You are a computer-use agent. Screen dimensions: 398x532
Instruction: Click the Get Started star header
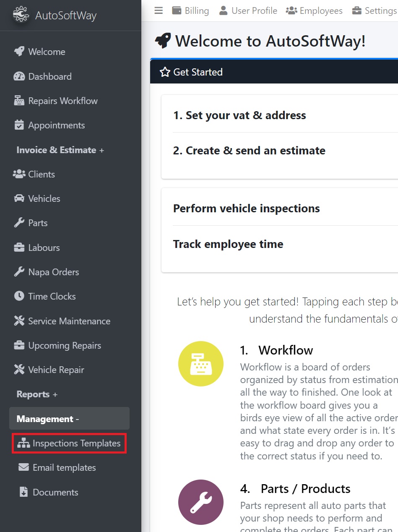pyautogui.click(x=192, y=72)
